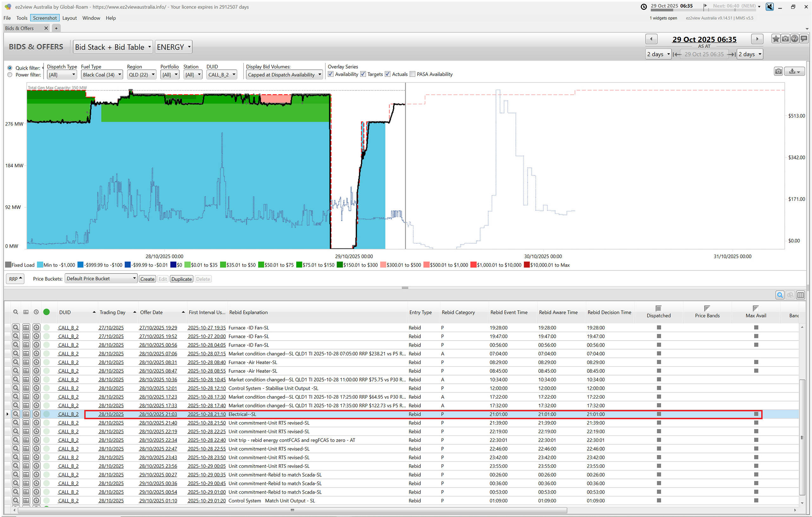Click the chart camera snapshot icon

pyautogui.click(x=778, y=71)
